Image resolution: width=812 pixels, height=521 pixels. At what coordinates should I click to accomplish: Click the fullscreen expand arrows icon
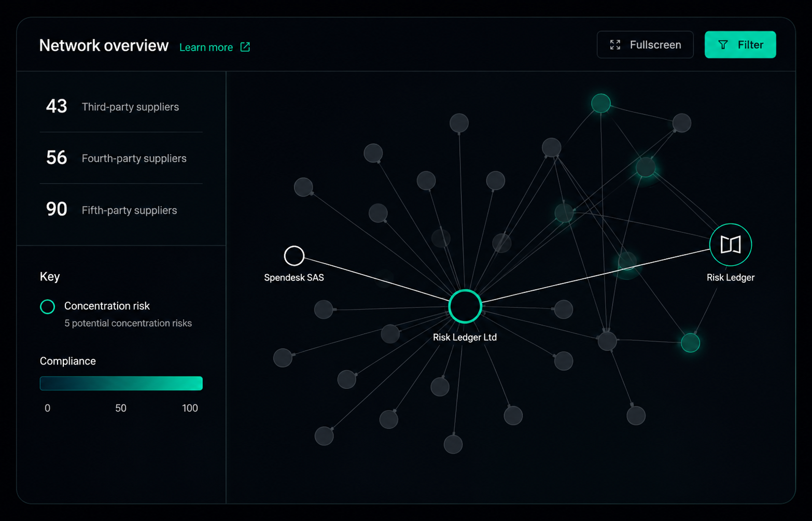pyautogui.click(x=615, y=45)
